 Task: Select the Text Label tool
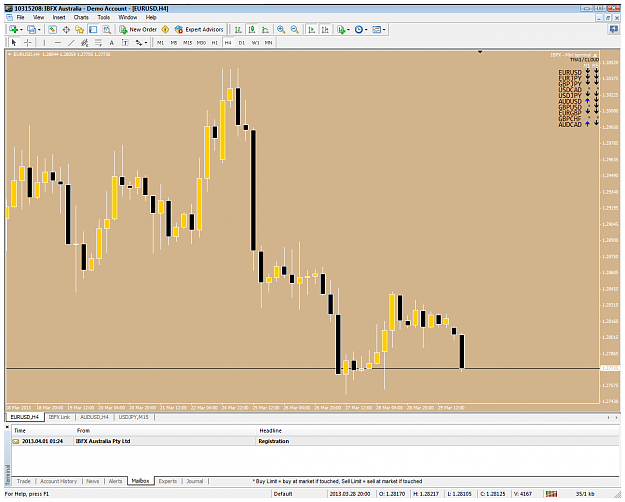click(x=125, y=42)
